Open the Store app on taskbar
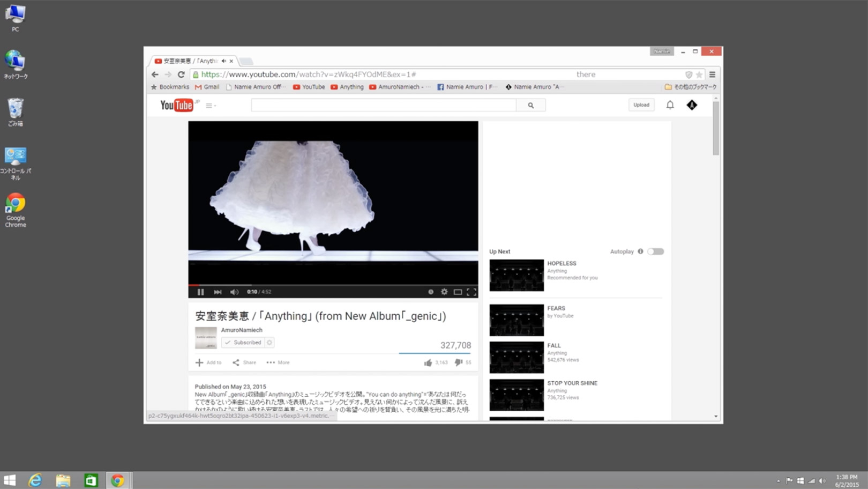 coord(91,480)
